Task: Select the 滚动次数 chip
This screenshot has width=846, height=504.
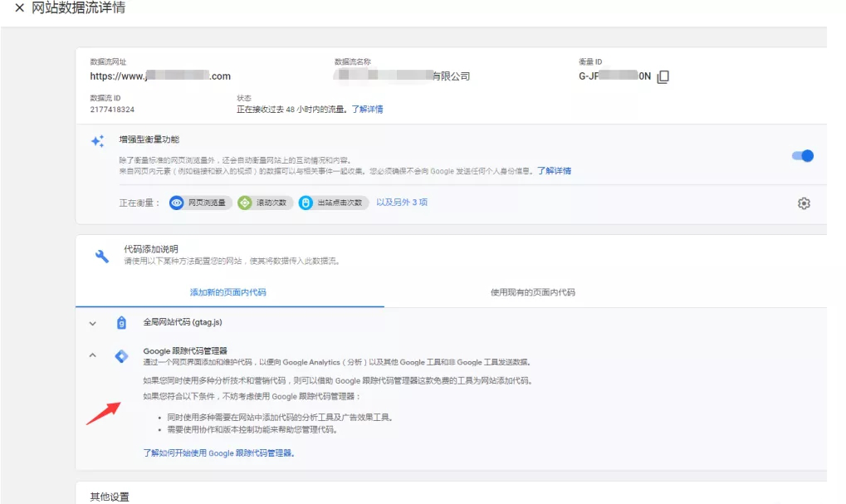Action: pyautogui.click(x=265, y=203)
